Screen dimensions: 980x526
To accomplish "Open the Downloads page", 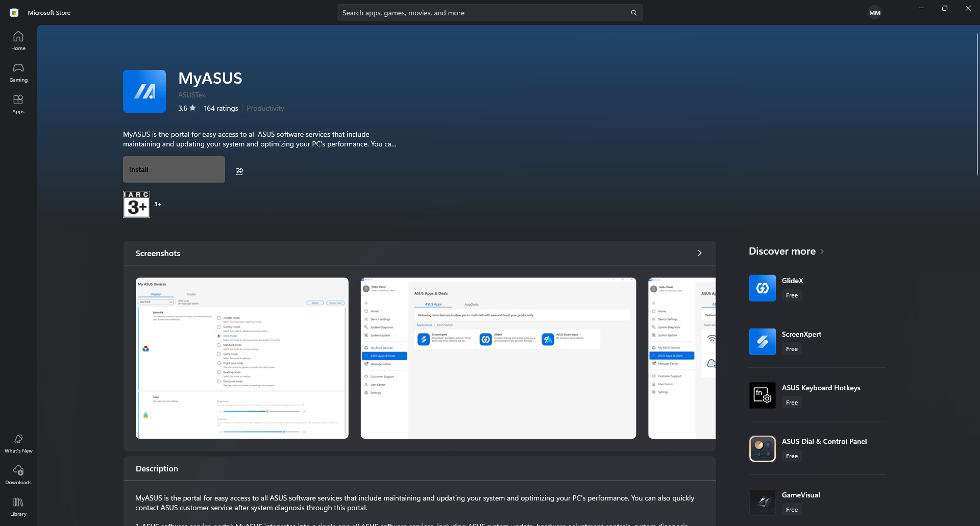I will coord(18,475).
